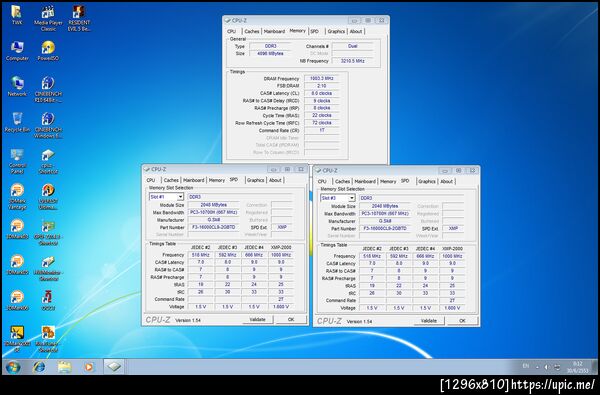Click the Manufacturer field in the Slot #3 window
The image size is (600, 395).
385,221
